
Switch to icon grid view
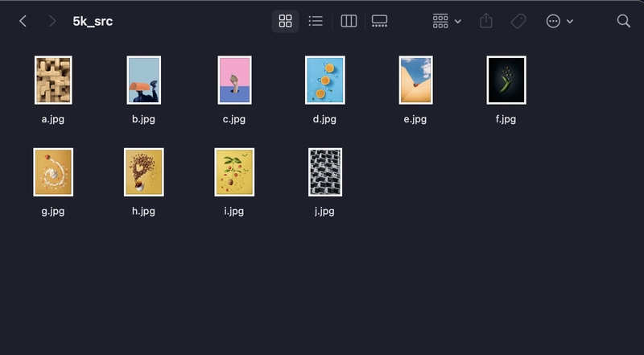click(285, 21)
